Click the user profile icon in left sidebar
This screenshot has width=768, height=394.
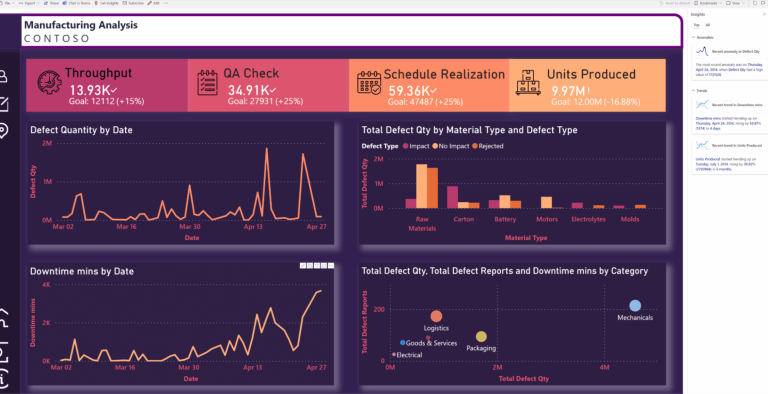pos(2,76)
